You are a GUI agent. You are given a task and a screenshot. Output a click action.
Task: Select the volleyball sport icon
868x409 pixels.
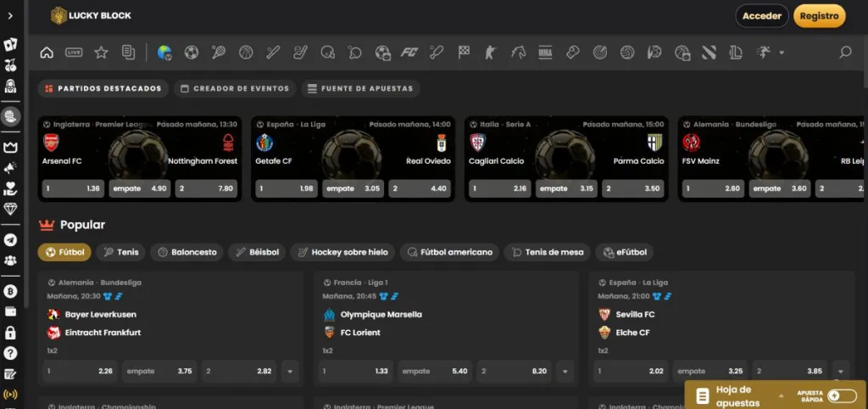click(x=626, y=53)
